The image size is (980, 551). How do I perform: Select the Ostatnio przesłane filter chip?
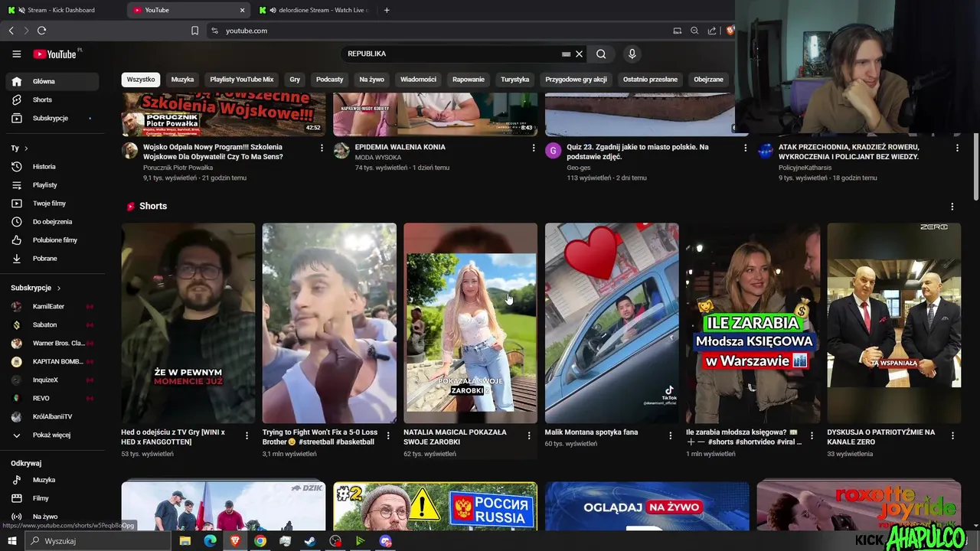click(650, 80)
